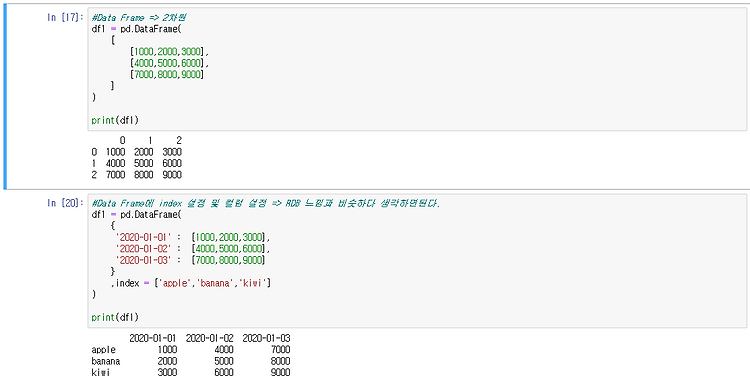Click the [4000,5000,6000] row in first cell
This screenshot has height=382, width=750.
point(169,63)
